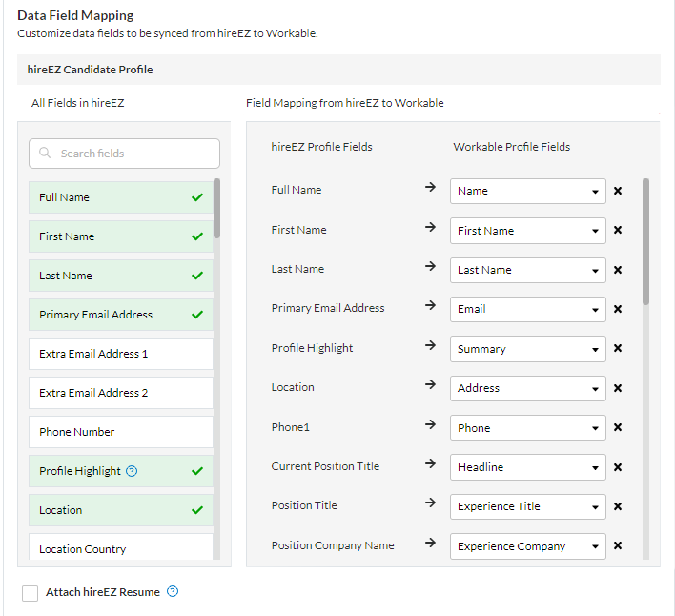Uncheck the Location field in hireEZ list
Screen dimensions: 675x616
point(121,510)
